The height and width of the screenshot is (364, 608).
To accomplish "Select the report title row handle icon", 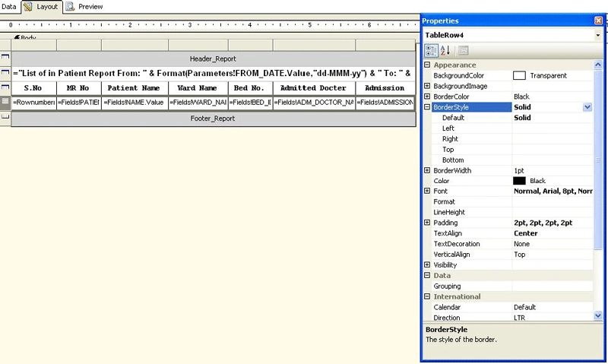I will click(5, 73).
